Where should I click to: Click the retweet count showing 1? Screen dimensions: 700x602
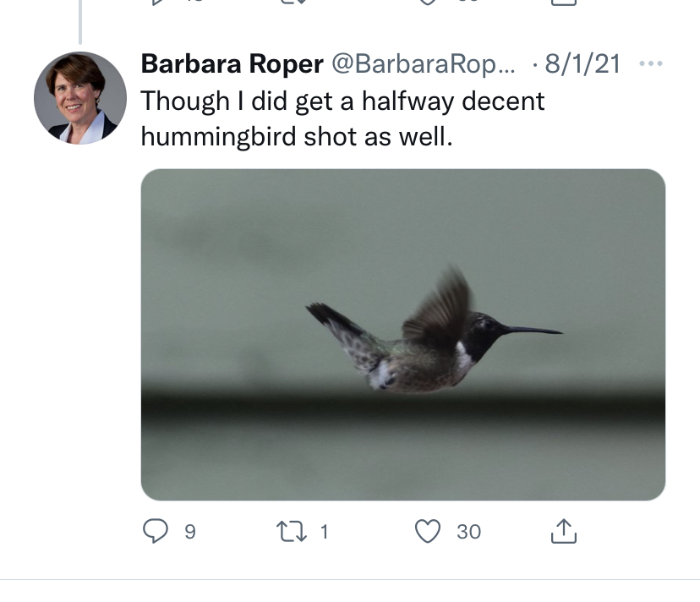click(324, 532)
